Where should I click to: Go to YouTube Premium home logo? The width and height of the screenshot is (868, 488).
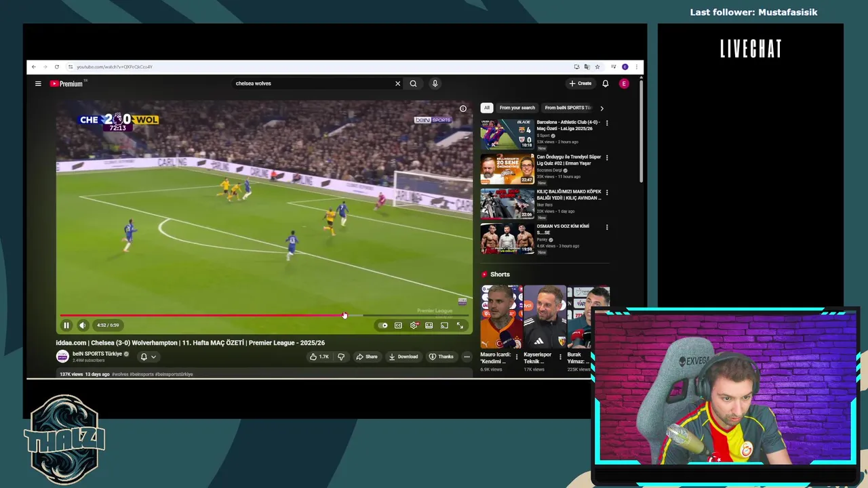[66, 83]
